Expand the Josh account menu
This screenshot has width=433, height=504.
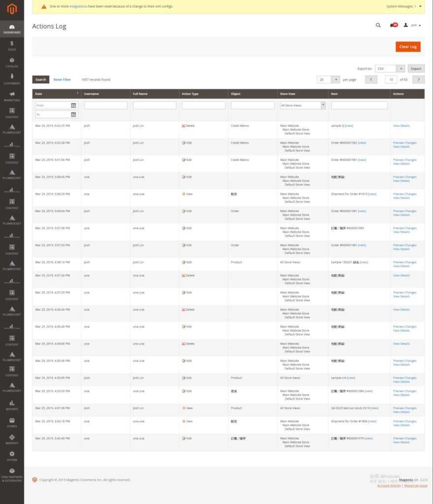[x=412, y=25]
